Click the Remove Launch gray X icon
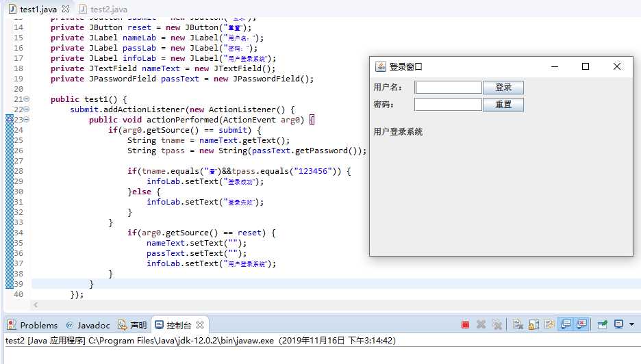The height and width of the screenshot is (364, 641). click(x=481, y=325)
